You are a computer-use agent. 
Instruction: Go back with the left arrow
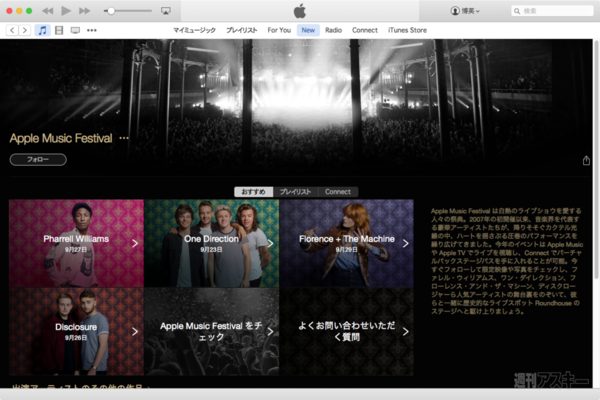(x=12, y=30)
